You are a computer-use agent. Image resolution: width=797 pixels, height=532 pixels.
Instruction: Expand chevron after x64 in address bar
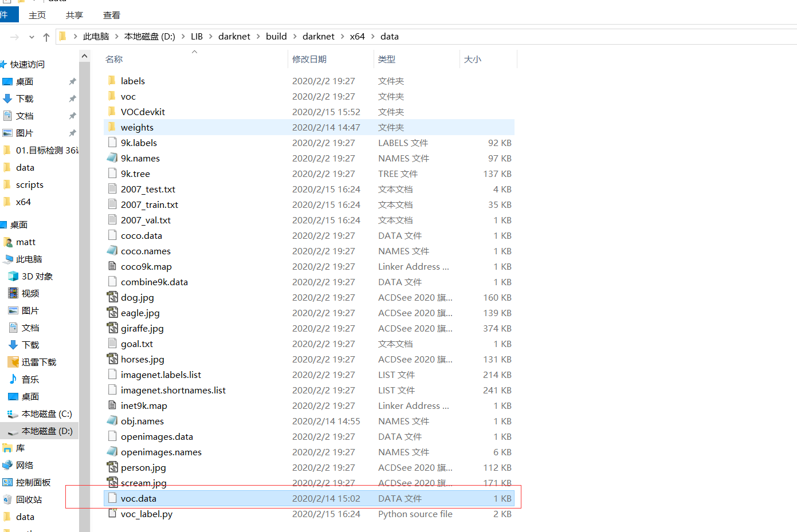click(372, 36)
